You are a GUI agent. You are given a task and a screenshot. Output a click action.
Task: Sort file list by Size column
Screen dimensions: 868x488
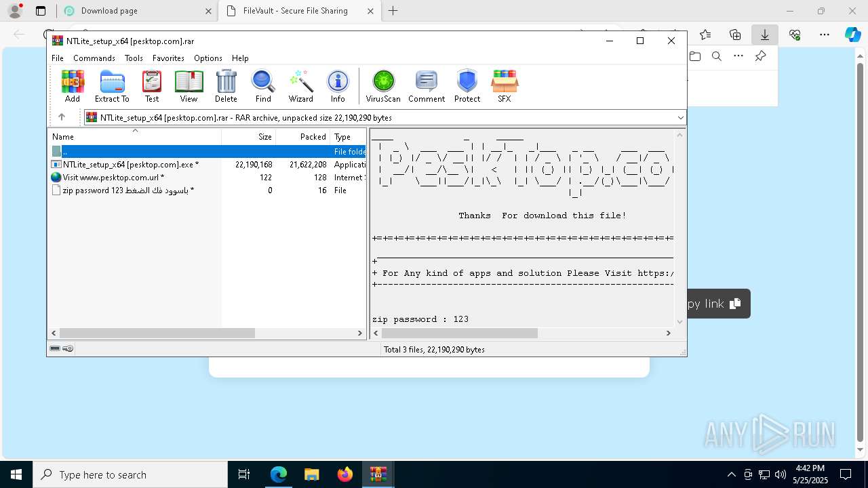coord(249,136)
